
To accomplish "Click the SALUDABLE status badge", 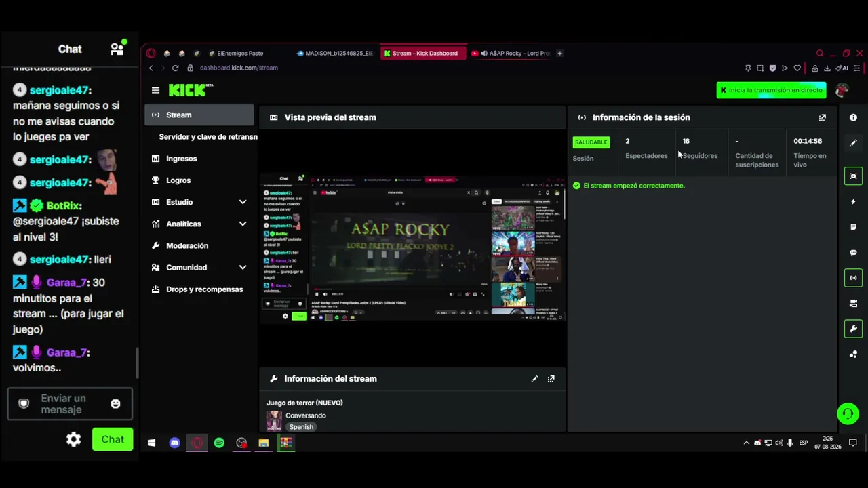I will pyautogui.click(x=591, y=142).
